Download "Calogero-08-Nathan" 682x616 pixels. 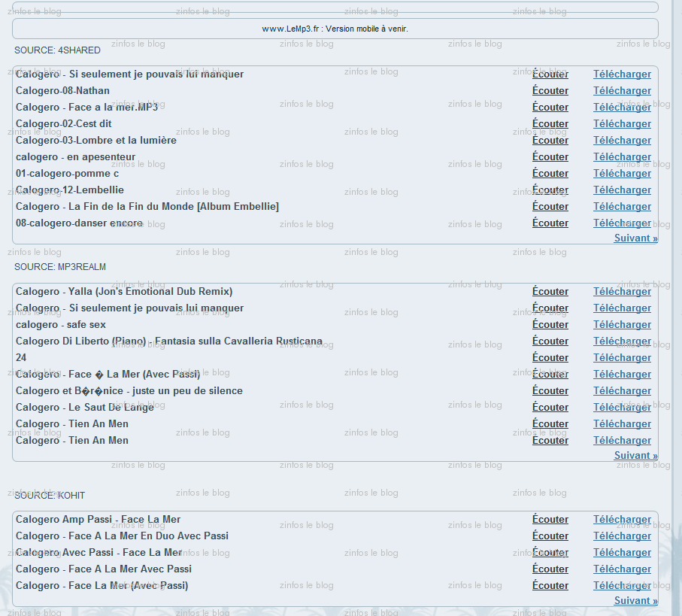622,90
